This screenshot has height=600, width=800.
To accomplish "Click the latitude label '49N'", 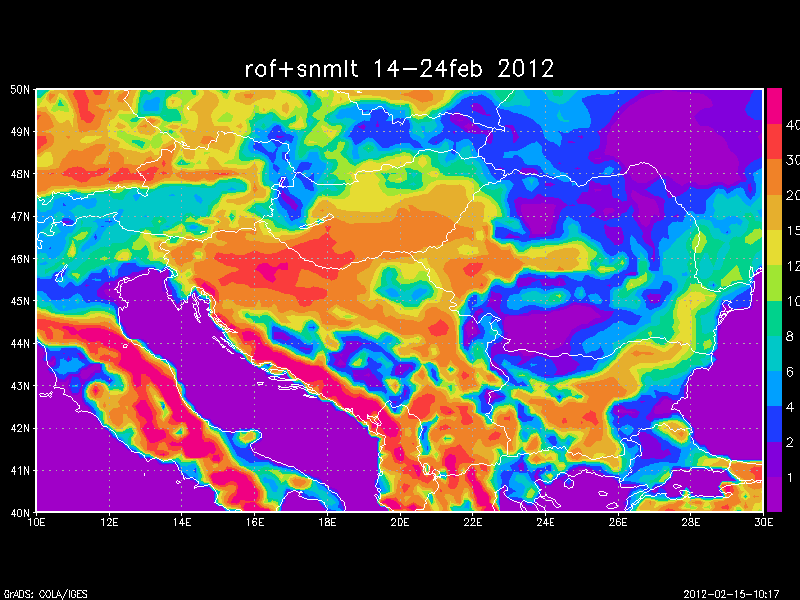I will point(20,132).
